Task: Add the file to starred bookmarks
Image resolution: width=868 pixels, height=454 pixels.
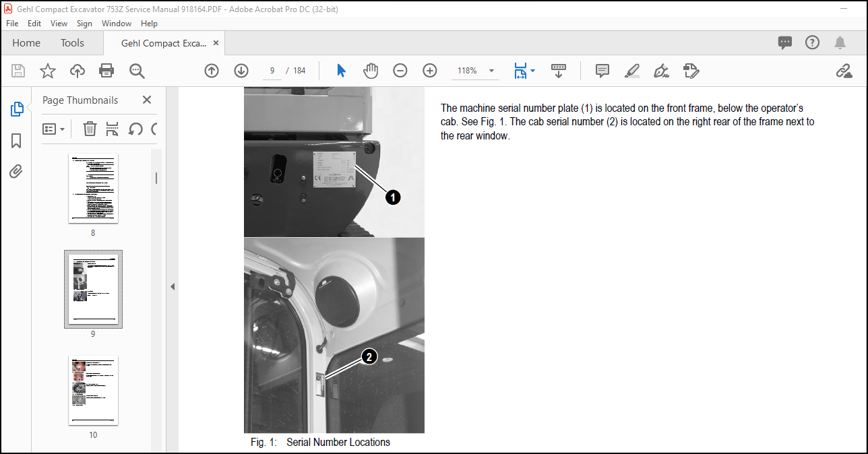Action: [x=48, y=71]
